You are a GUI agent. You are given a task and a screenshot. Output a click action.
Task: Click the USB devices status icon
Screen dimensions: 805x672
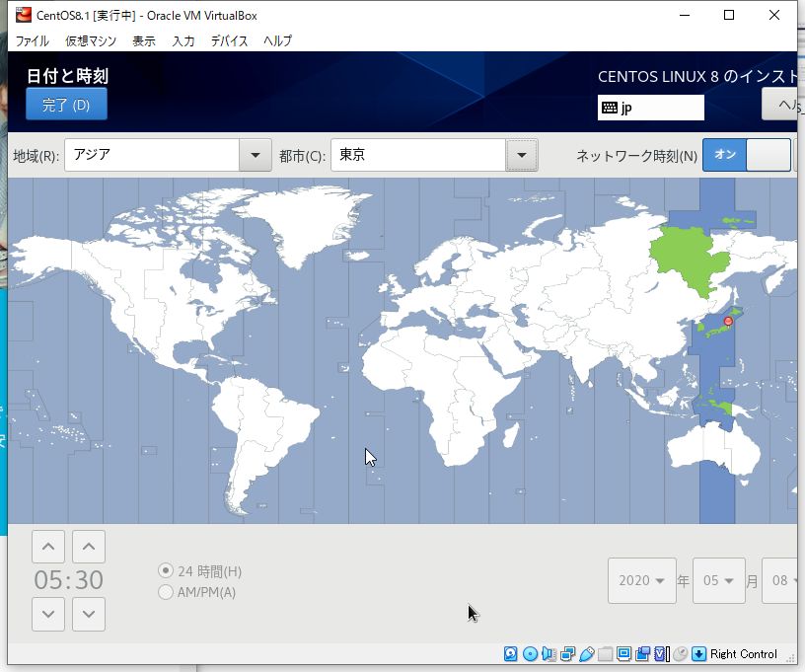(587, 653)
